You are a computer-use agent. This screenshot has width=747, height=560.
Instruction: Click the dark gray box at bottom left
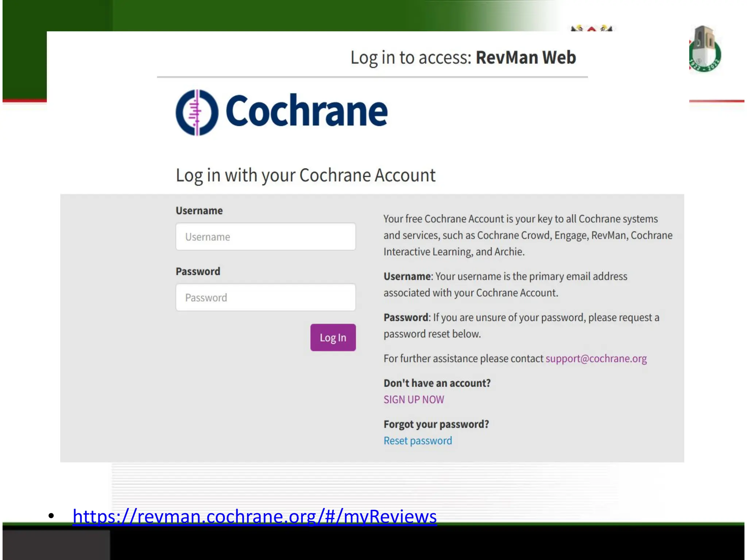[56, 545]
